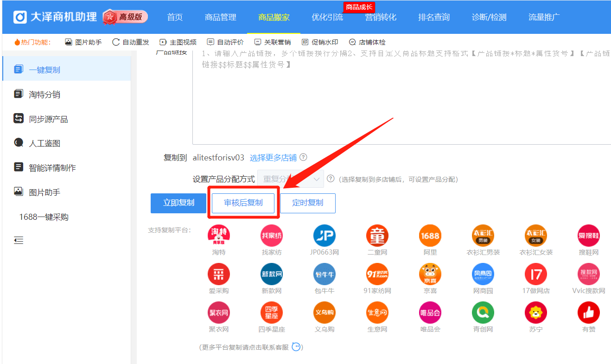This screenshot has height=364, width=611.
Task: Collapse the sidebar menu icon
Action: point(19,240)
